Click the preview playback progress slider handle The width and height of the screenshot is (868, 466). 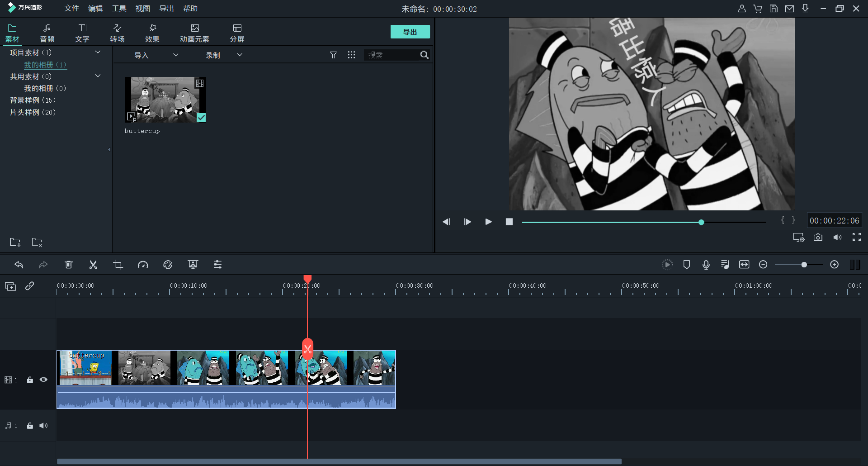click(701, 222)
